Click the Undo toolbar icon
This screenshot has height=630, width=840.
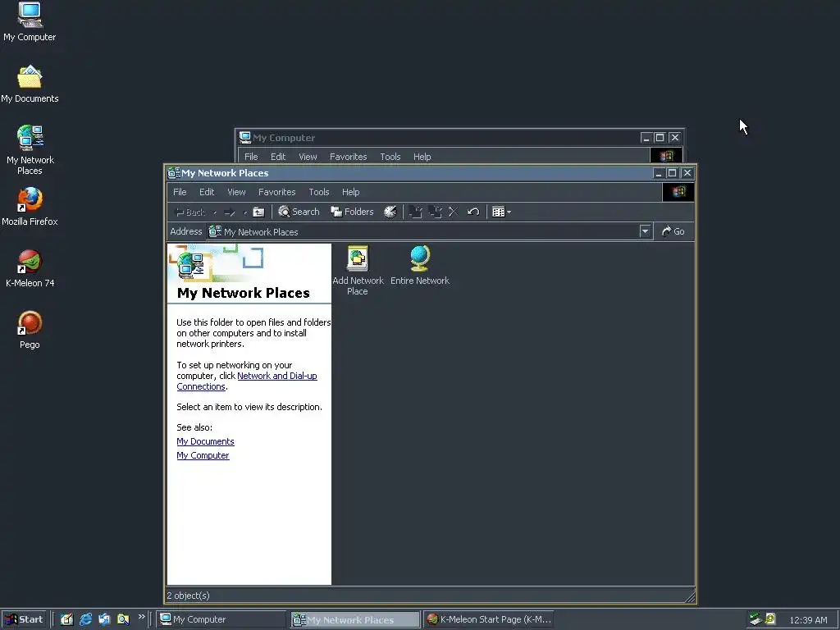click(x=473, y=212)
